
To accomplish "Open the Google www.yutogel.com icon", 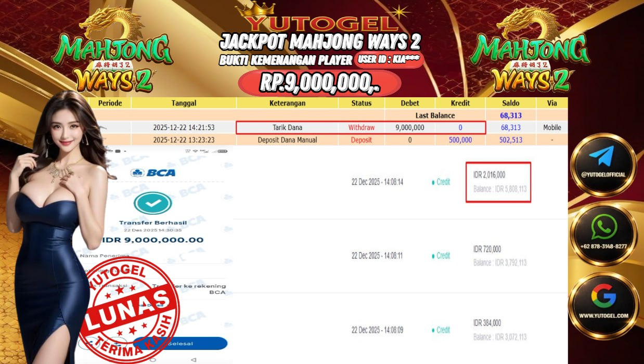I will point(603,304).
